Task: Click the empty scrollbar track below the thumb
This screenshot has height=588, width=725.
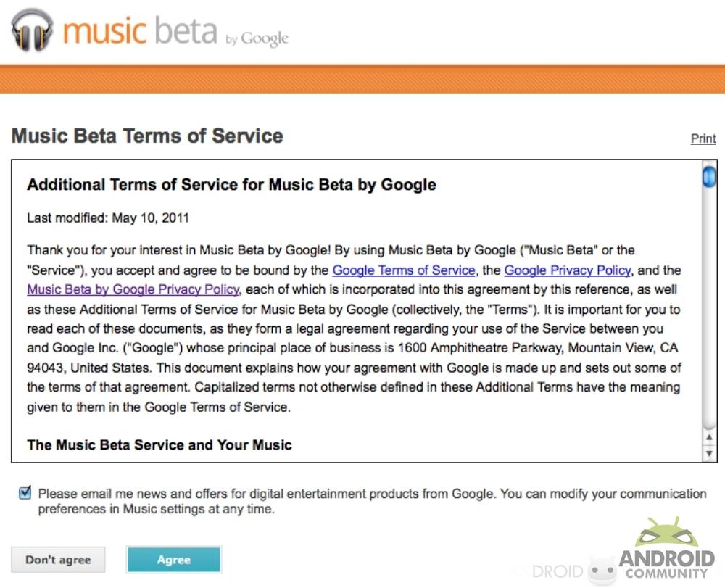Action: coord(709,305)
